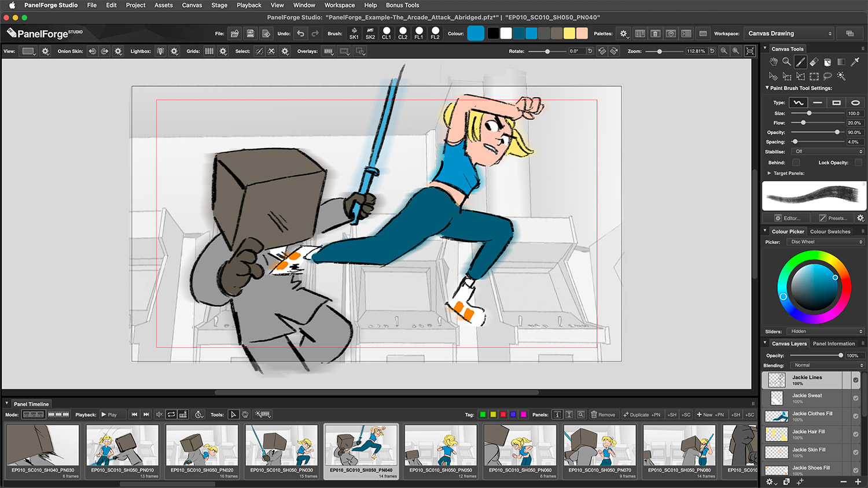Enable the Lock Opacity checkbox
This screenshot has height=488, width=868.
[858, 162]
